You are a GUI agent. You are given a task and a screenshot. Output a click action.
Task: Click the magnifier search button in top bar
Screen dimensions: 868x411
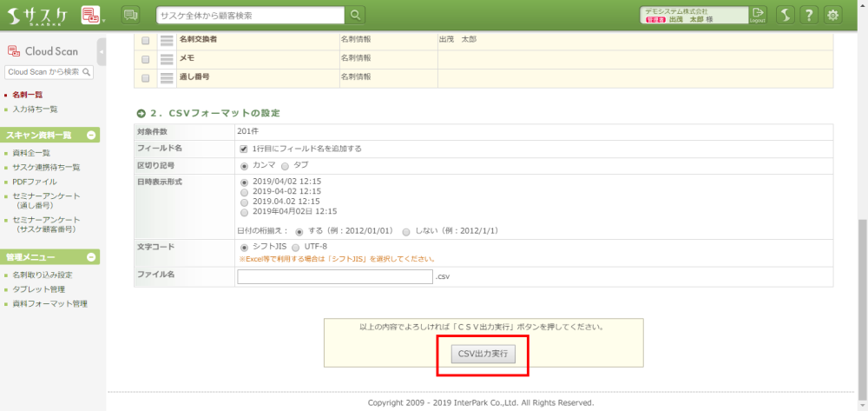point(356,15)
